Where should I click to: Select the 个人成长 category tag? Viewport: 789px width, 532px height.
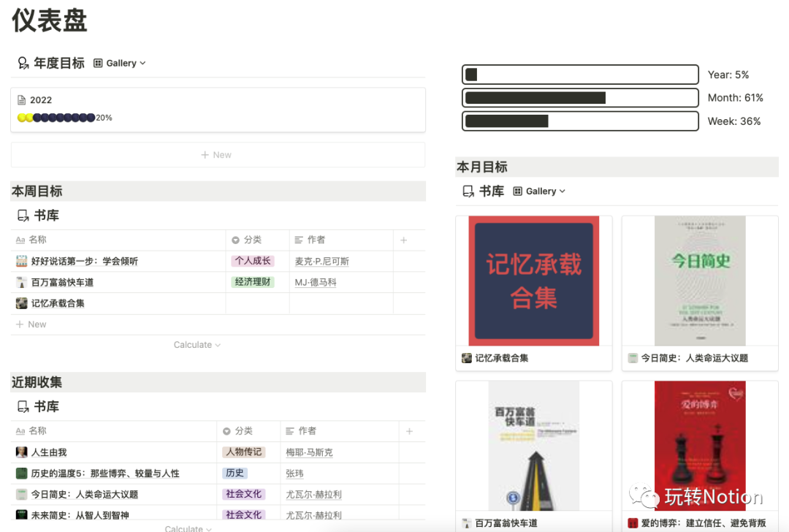point(253,261)
